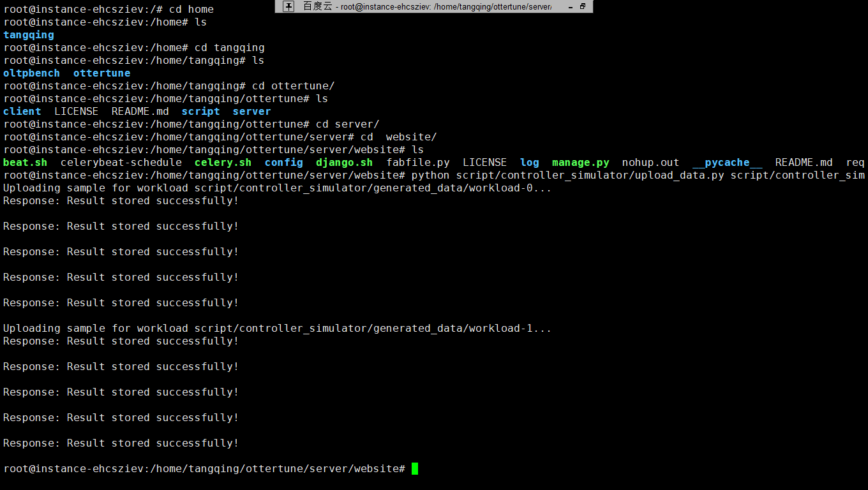
Task: Click the restore window icon in title bar
Action: click(581, 6)
